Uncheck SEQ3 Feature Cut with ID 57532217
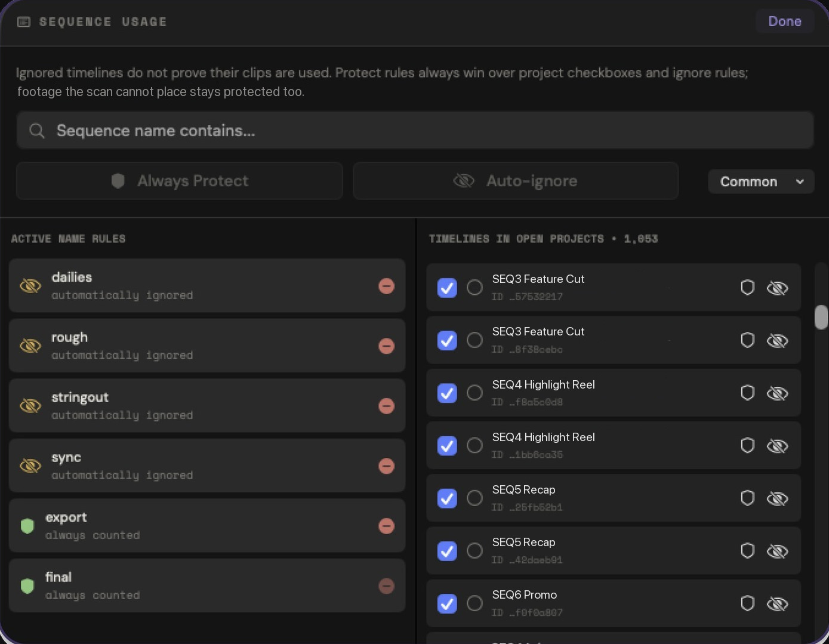 point(447,288)
